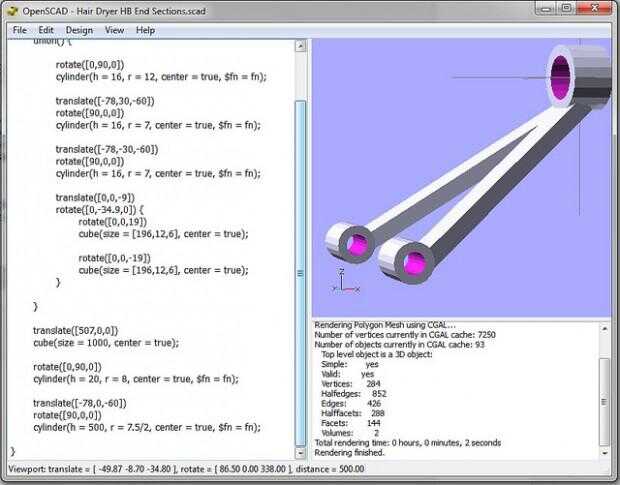The height and width of the screenshot is (485, 620).
Task: Open the Help menu
Action: (x=146, y=30)
